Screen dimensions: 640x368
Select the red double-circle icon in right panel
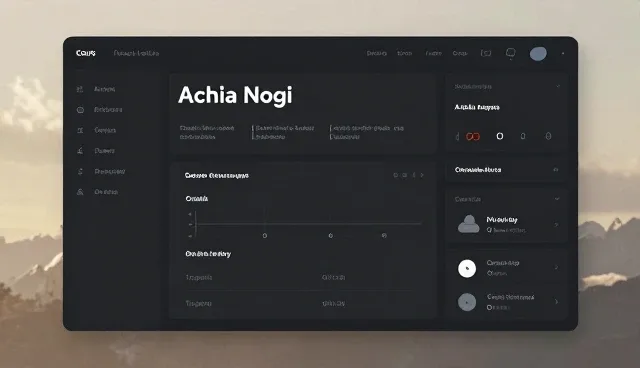pos(473,136)
